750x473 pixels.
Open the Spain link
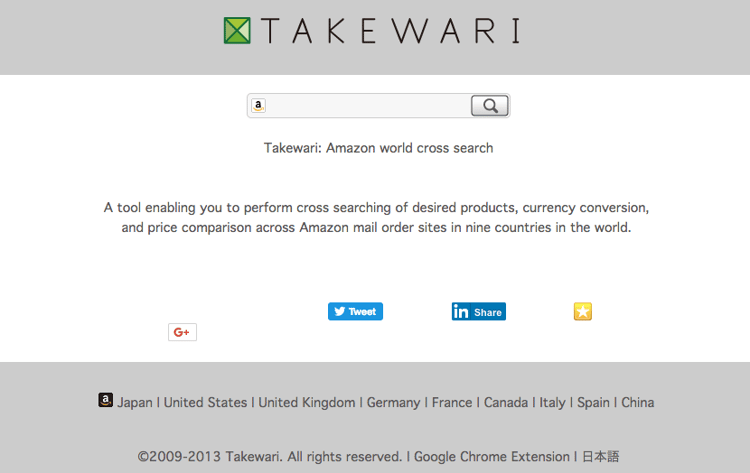tap(593, 403)
